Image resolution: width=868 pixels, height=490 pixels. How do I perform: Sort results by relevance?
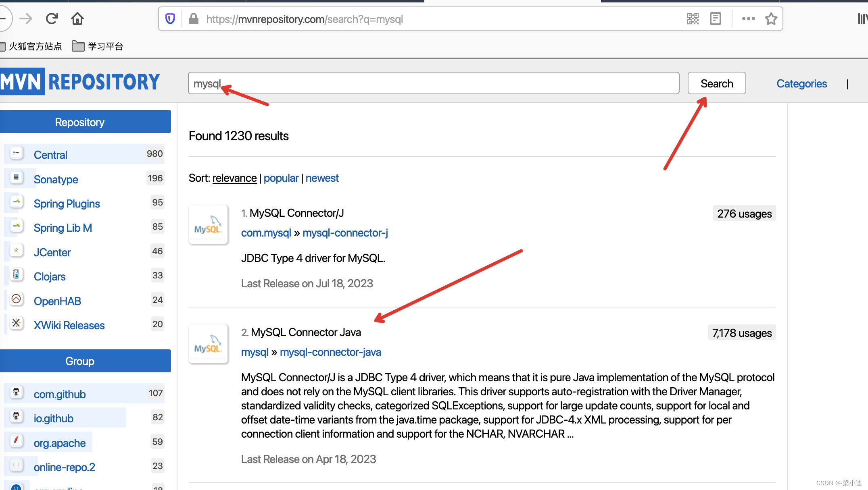(x=234, y=178)
